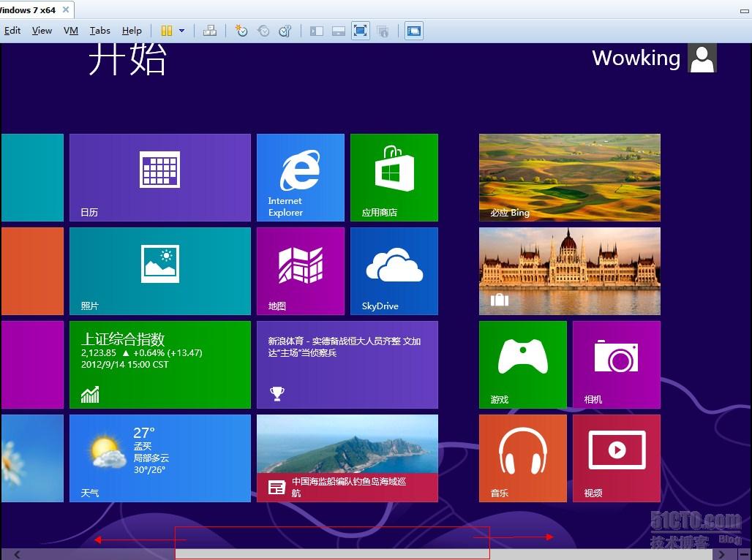Toggle the library sidebar view icon

[317, 31]
